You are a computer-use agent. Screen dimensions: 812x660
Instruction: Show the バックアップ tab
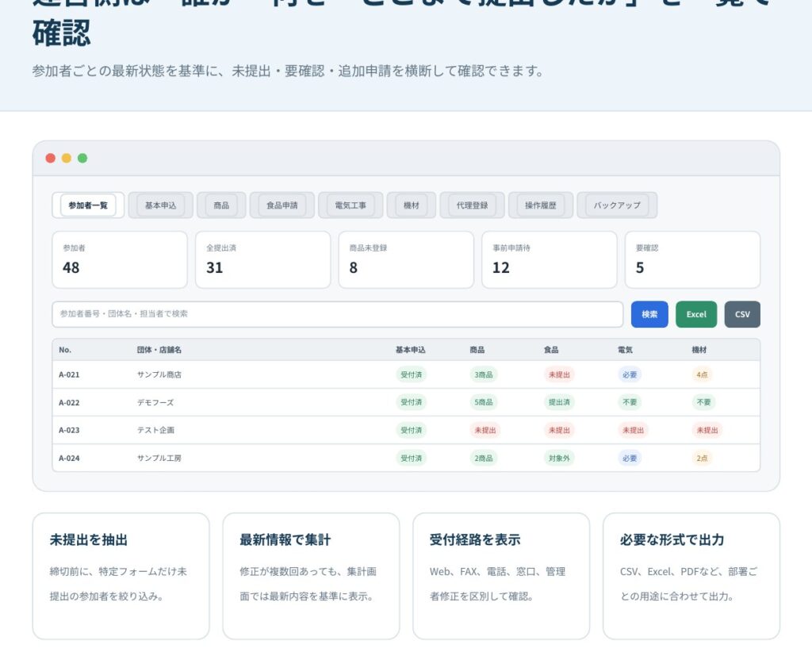(617, 205)
